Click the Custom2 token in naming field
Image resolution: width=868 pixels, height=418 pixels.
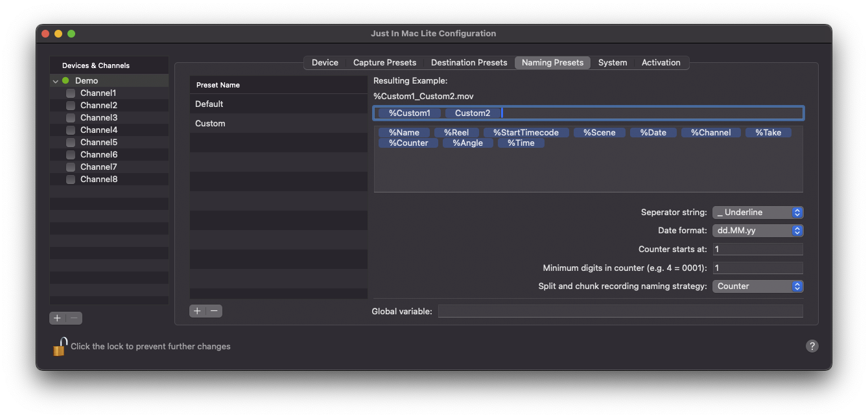pyautogui.click(x=473, y=113)
